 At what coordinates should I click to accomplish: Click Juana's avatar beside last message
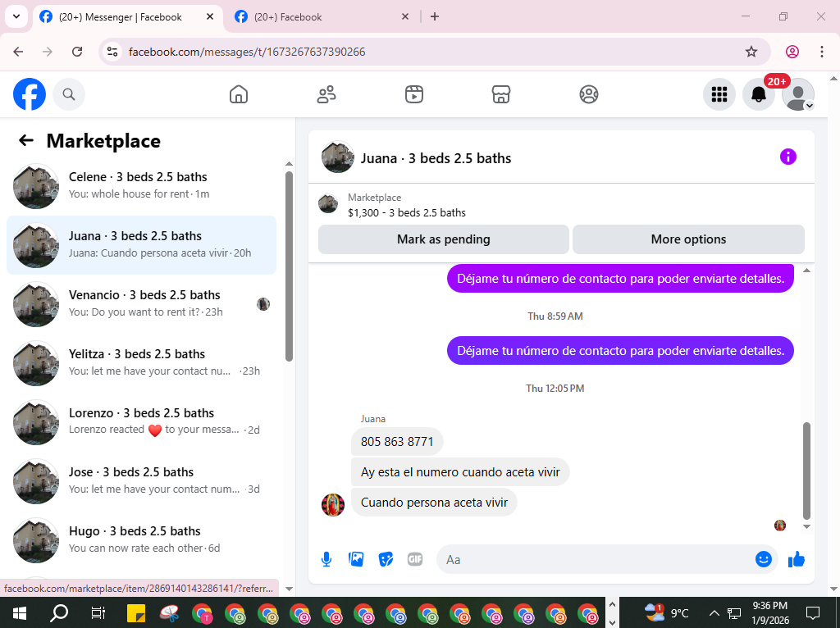pyautogui.click(x=333, y=505)
